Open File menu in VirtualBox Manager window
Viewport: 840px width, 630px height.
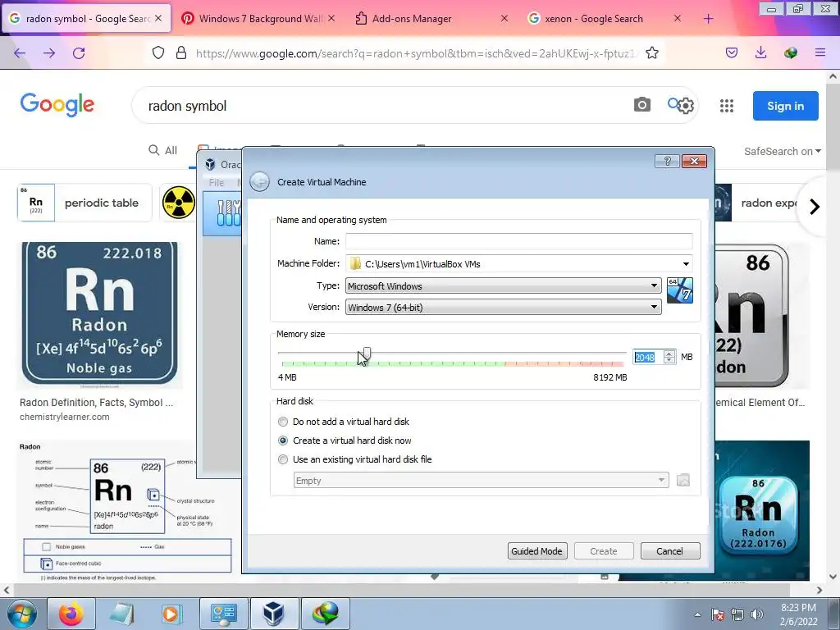pos(217,183)
